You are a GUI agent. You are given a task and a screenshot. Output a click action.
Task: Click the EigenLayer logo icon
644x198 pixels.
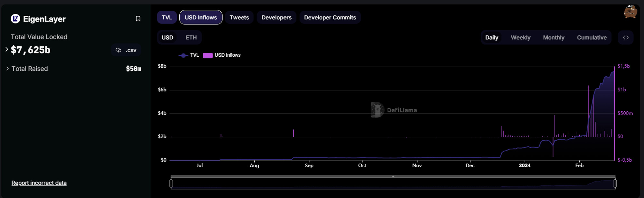15,19
